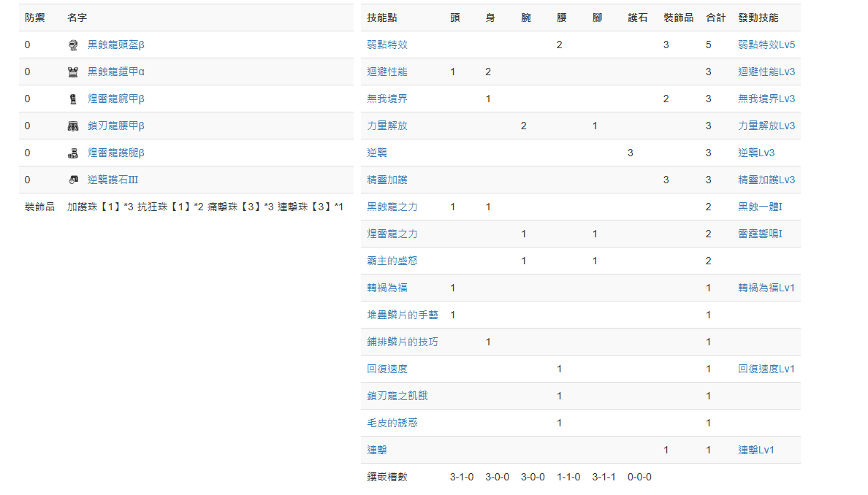Click the charm icon beside 逆襲護石III
The image size is (868, 495).
pos(72,180)
